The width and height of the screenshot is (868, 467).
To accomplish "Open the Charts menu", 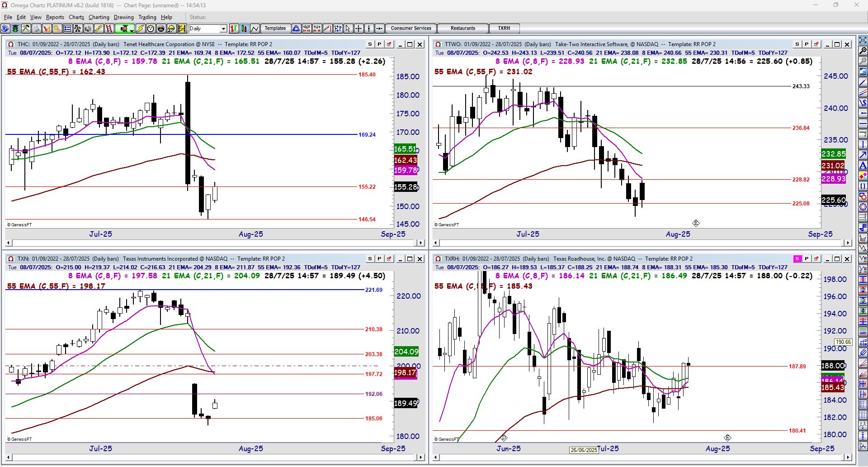I will click(76, 17).
